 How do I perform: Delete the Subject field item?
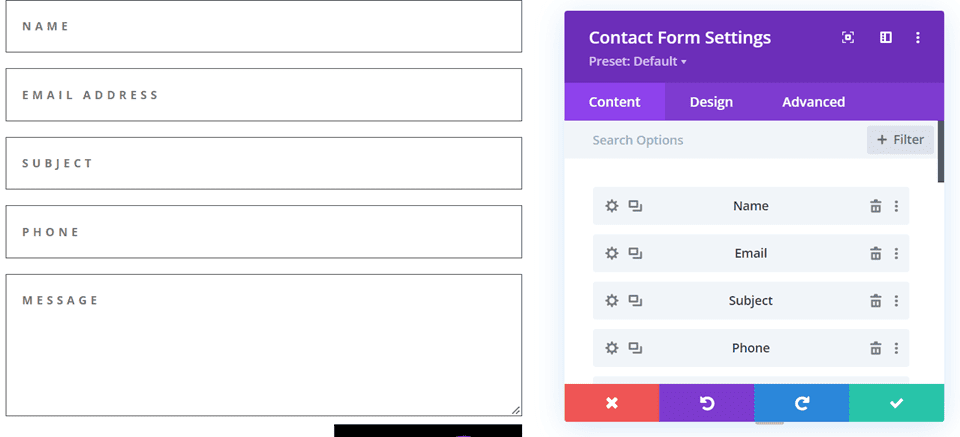875,301
